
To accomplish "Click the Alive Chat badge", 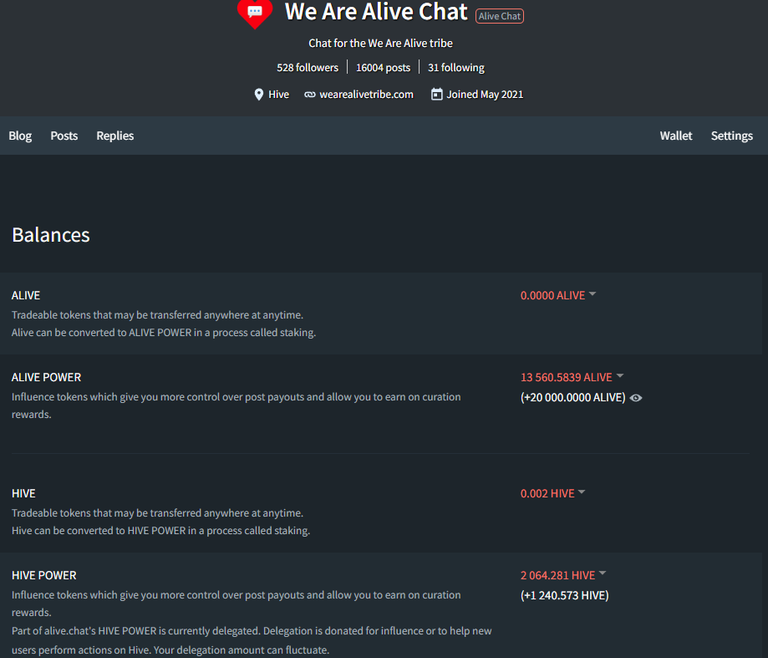I will (500, 16).
